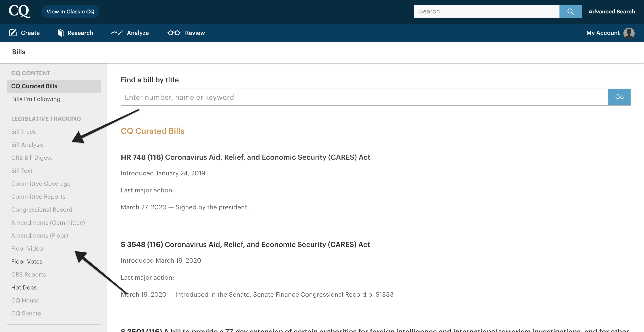Open Advanced Search link
This screenshot has width=644, height=332.
point(611,11)
